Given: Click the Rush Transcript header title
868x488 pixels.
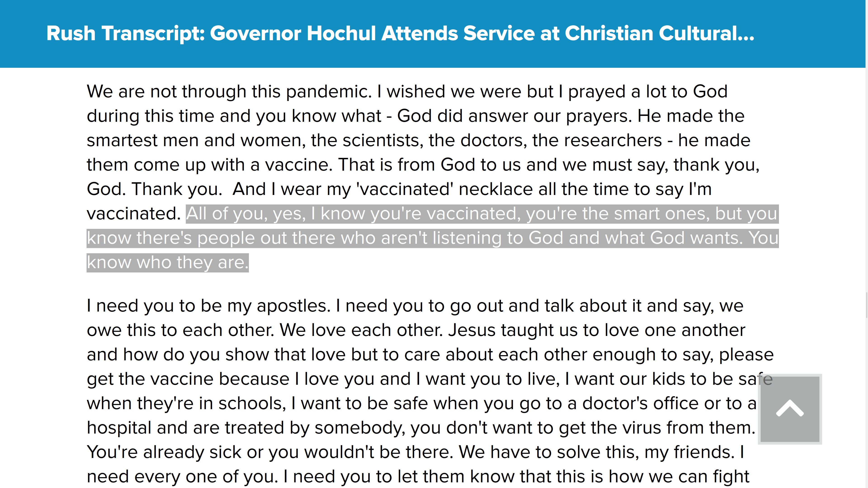Looking at the screenshot, I should 400,33.
